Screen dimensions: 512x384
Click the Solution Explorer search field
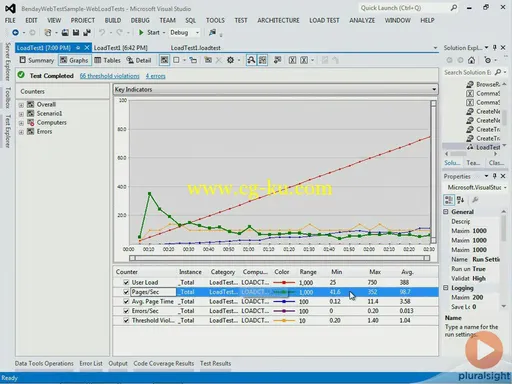(467, 72)
